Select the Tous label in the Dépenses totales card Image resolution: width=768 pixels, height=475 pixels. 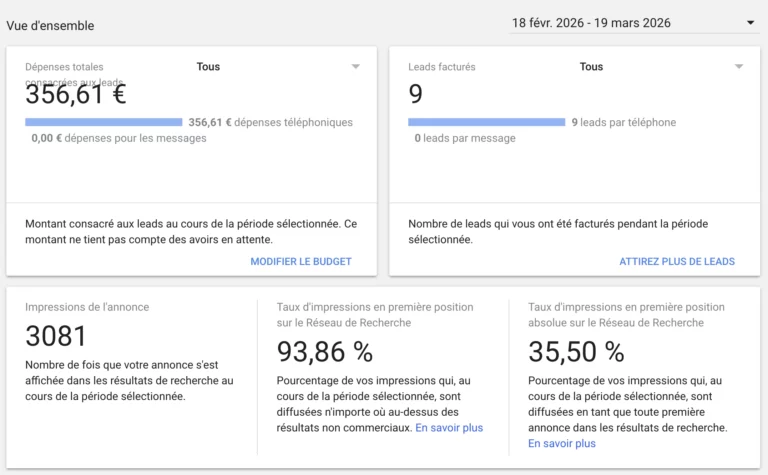pos(208,67)
